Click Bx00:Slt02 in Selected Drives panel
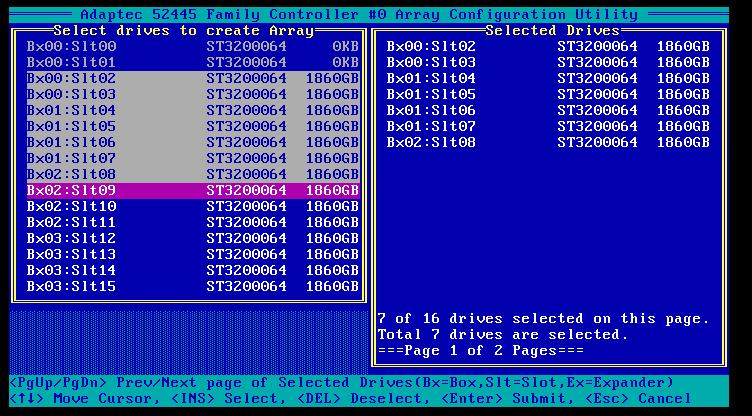 pos(548,47)
